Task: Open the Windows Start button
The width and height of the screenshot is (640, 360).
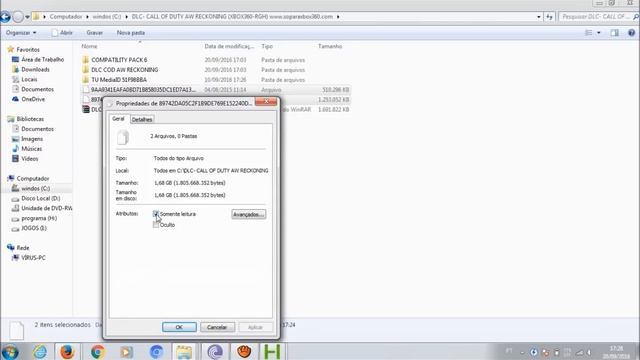Action: 10,351
